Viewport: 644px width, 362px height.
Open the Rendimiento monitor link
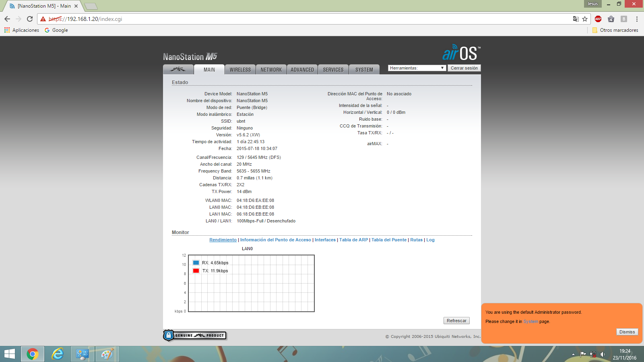click(x=223, y=240)
